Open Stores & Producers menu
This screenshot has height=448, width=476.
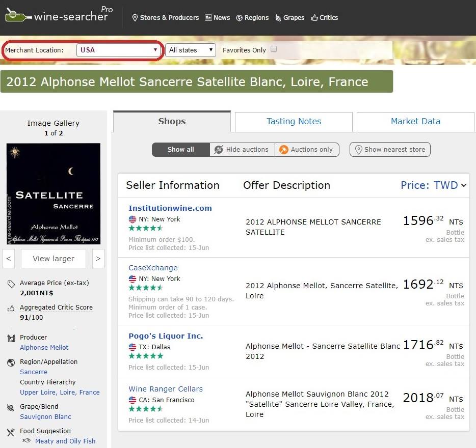coord(166,18)
